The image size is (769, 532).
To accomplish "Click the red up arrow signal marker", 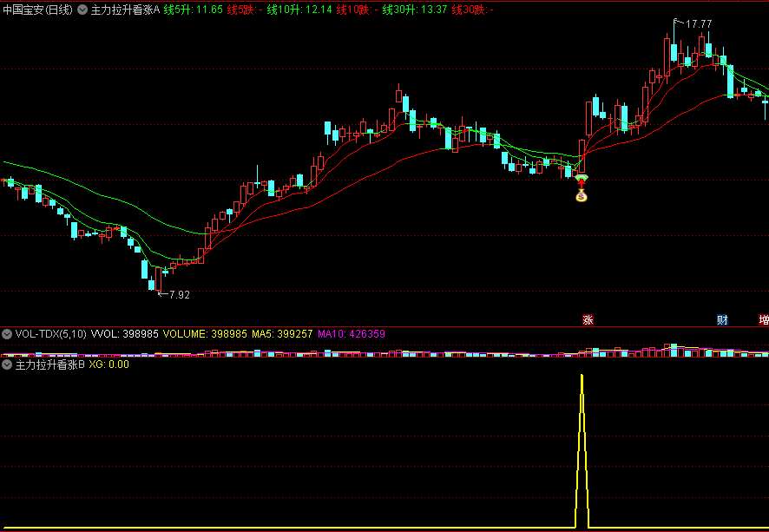I will point(582,184).
